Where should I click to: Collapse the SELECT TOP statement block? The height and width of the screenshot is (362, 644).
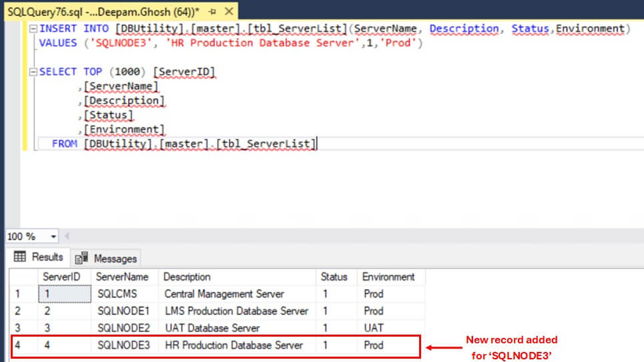tap(32, 72)
